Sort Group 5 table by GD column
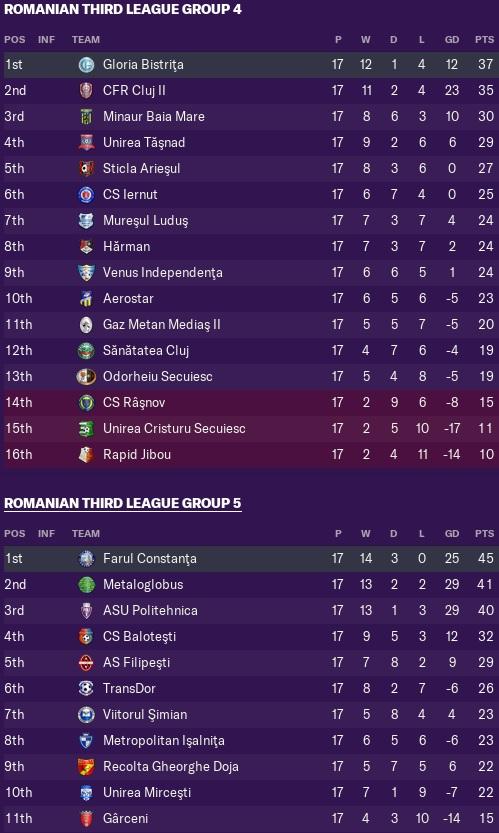Viewport: 499px width, 833px height. (x=452, y=534)
